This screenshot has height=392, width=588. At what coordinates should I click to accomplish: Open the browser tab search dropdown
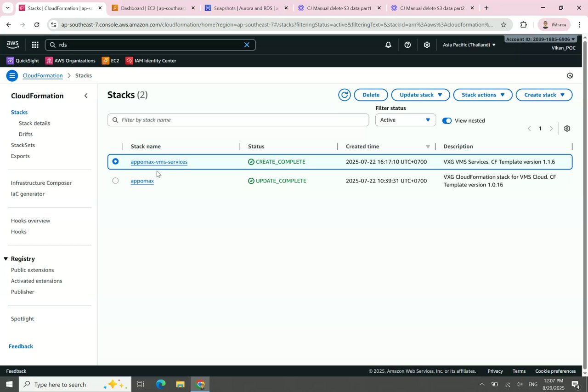[7, 8]
